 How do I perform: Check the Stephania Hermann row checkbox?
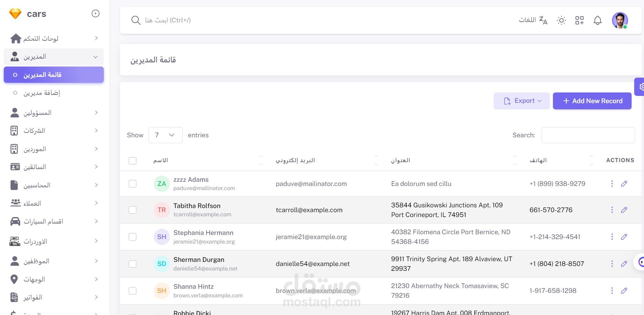132,237
